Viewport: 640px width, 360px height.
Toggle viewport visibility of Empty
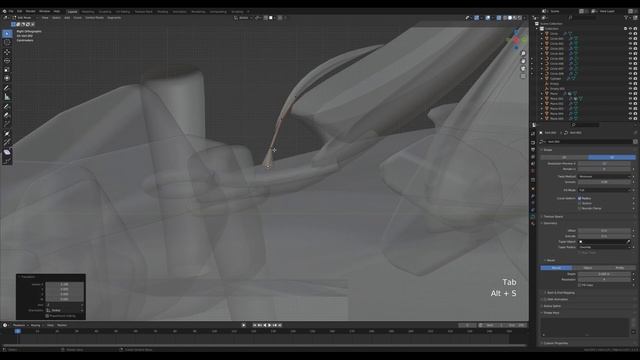click(x=630, y=84)
